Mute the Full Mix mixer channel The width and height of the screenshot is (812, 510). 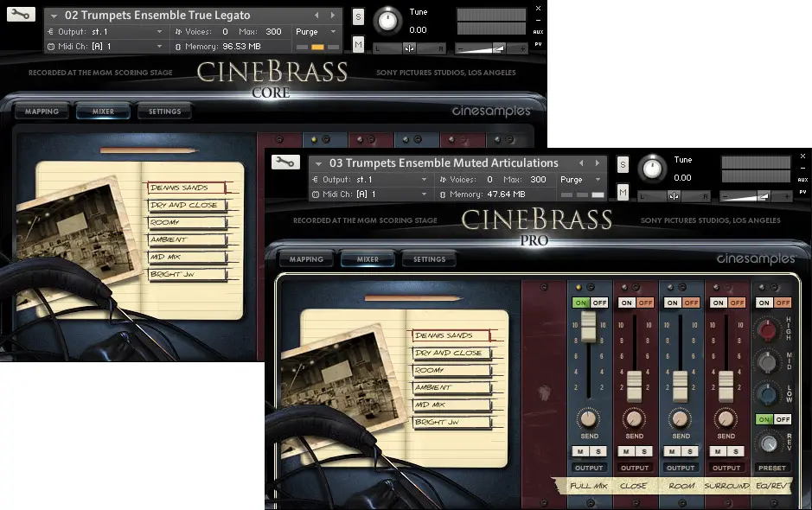(580, 451)
